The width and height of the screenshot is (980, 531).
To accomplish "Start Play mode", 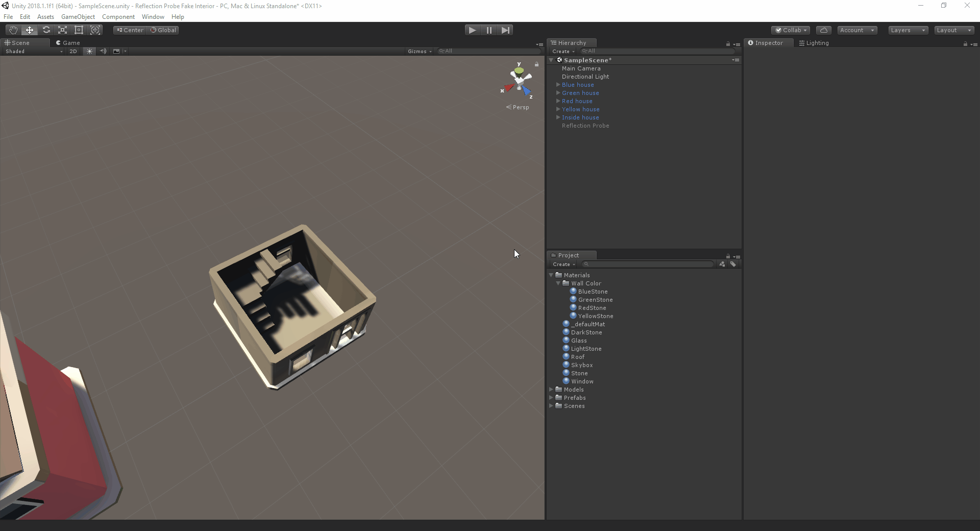I will [x=473, y=30].
